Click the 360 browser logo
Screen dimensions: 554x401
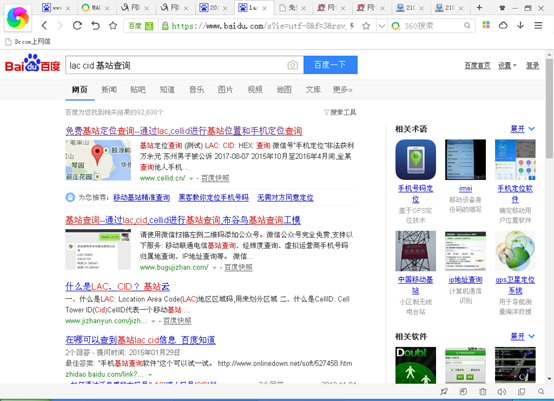pyautogui.click(x=18, y=18)
